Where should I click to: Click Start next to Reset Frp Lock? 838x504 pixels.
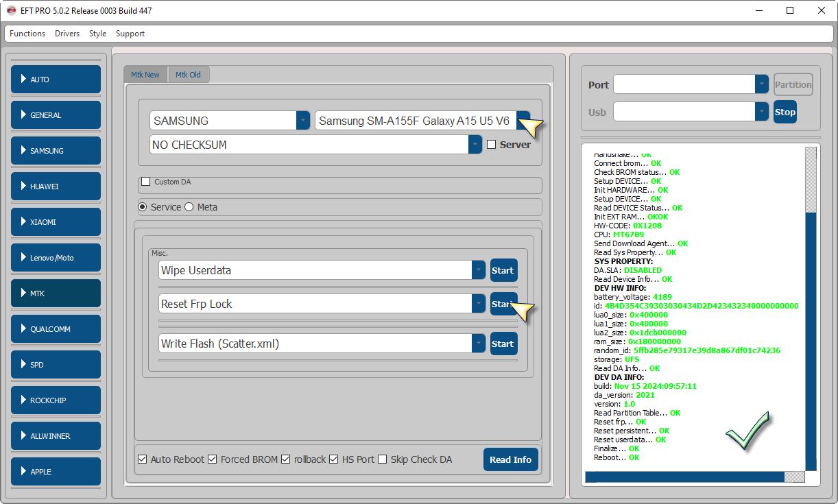tap(504, 303)
